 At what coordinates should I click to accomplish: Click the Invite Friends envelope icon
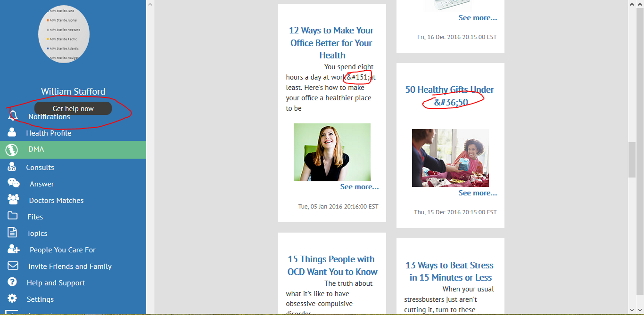click(13, 266)
